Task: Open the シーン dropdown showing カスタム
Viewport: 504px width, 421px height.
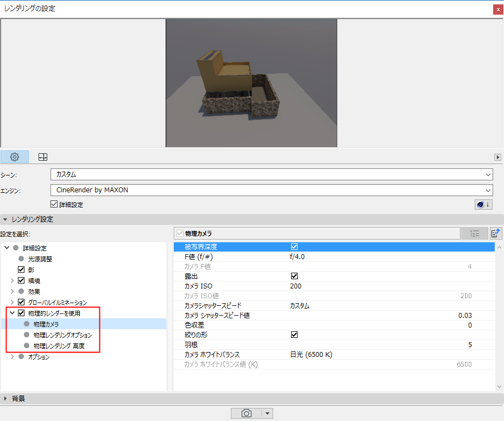Action: point(272,174)
